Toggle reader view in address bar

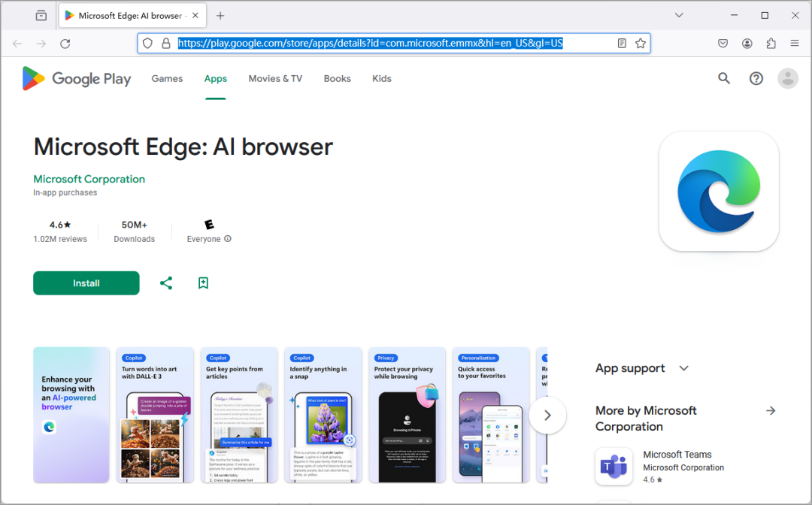(622, 44)
